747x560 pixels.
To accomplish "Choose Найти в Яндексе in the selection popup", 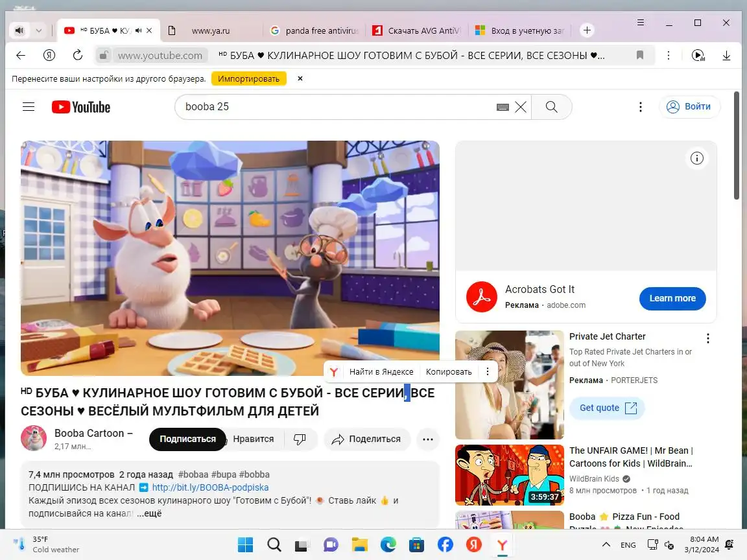I will [381, 372].
